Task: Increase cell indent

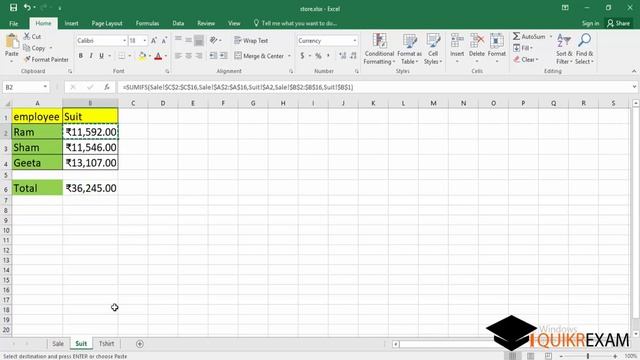Action: tap(224, 56)
